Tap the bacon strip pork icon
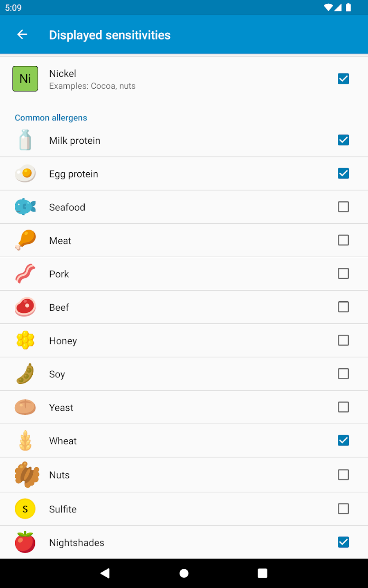 [x=25, y=274]
